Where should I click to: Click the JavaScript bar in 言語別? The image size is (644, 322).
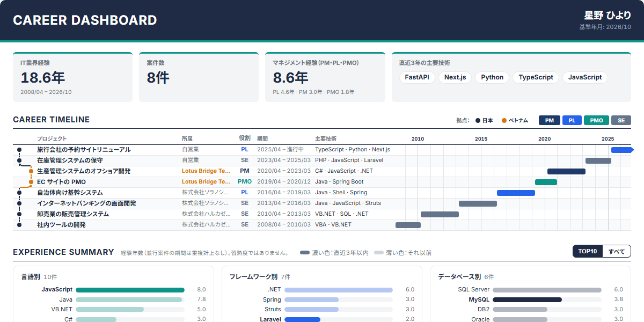point(130,290)
